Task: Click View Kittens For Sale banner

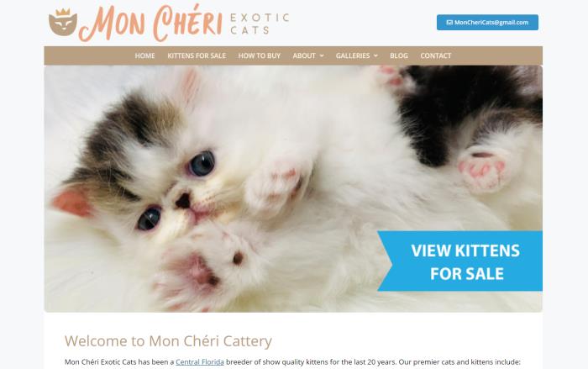Action: 459,261
